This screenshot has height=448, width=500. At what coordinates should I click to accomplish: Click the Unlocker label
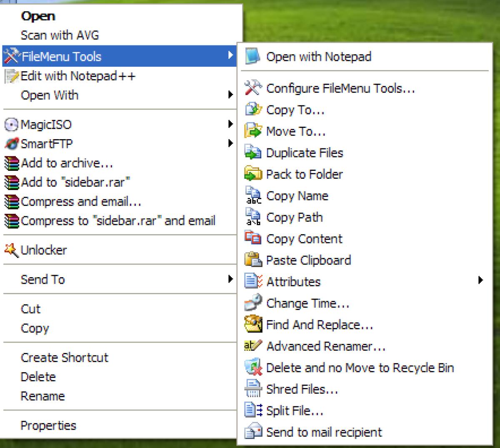pos(44,250)
